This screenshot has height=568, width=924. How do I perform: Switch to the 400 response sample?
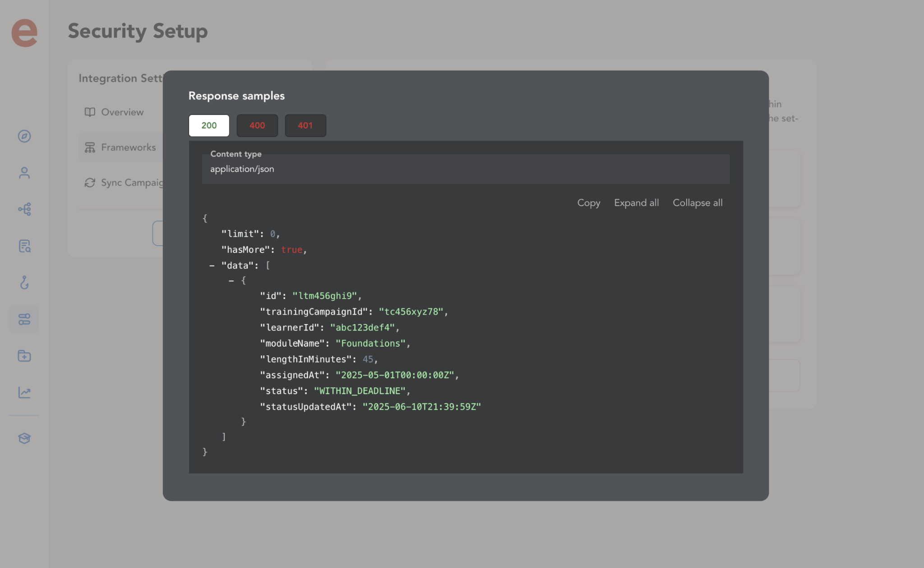(x=257, y=125)
